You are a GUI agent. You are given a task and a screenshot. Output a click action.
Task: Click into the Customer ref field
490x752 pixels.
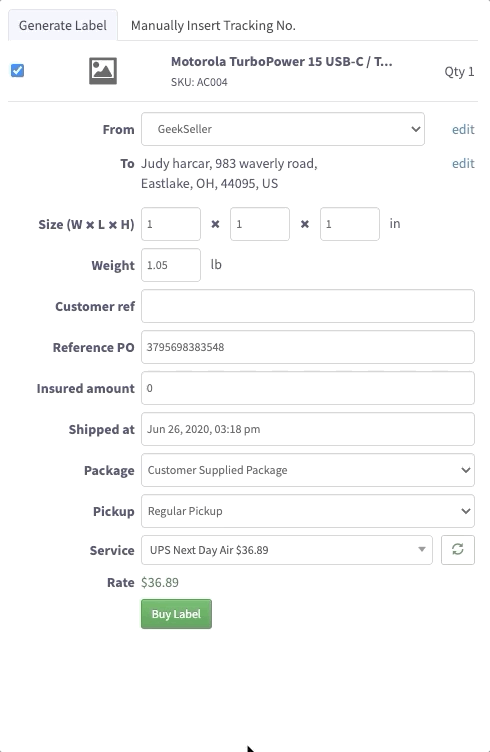[x=307, y=306]
